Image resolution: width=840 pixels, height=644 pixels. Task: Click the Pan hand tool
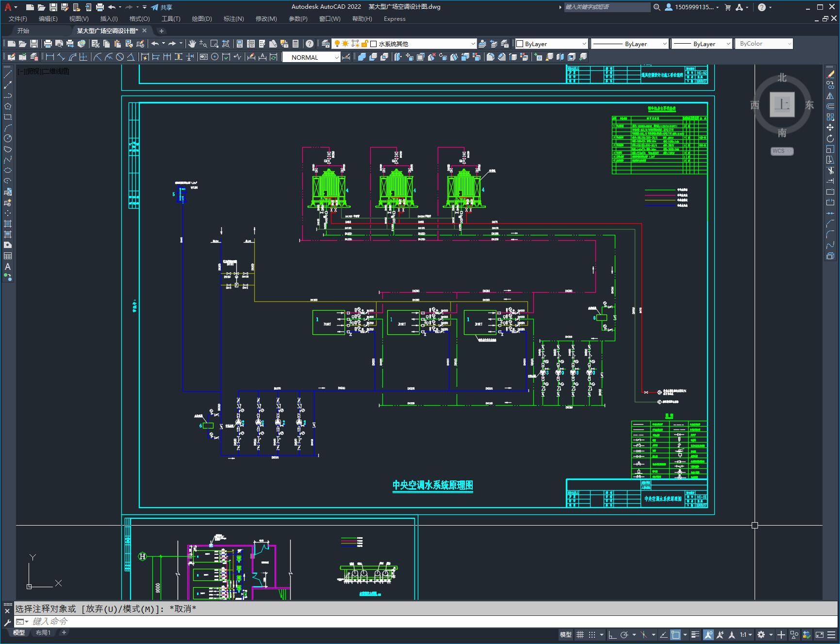tap(192, 44)
